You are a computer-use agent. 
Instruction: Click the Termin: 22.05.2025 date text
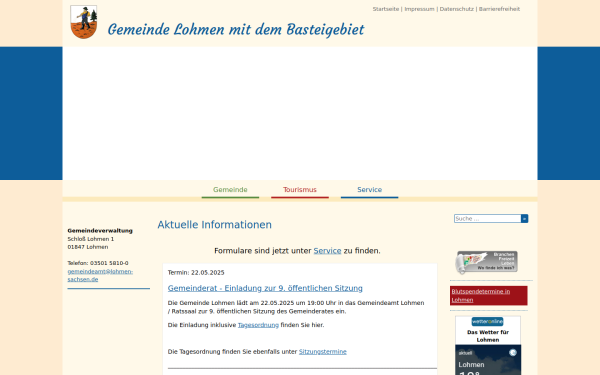click(x=196, y=272)
